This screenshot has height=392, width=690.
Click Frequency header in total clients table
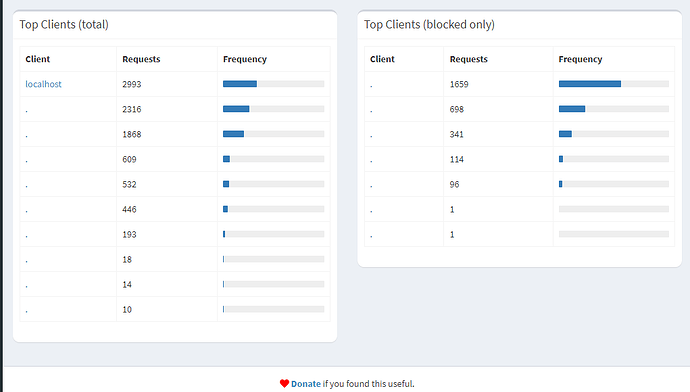245,59
